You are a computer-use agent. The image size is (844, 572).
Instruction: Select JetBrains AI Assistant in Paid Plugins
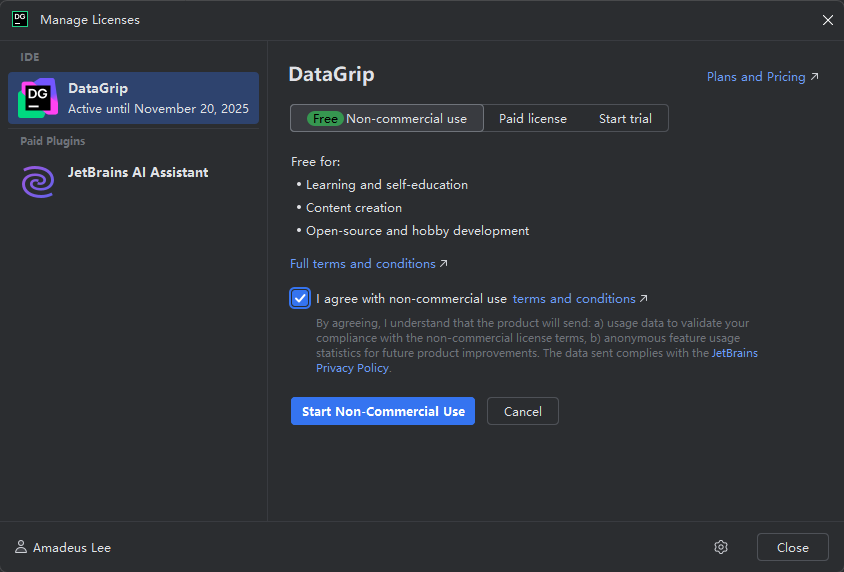coord(133,181)
